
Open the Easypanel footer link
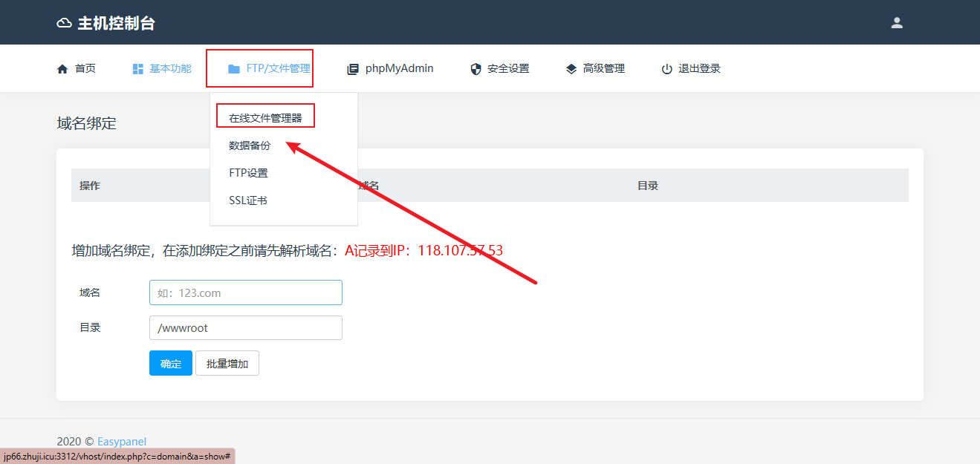tap(122, 442)
